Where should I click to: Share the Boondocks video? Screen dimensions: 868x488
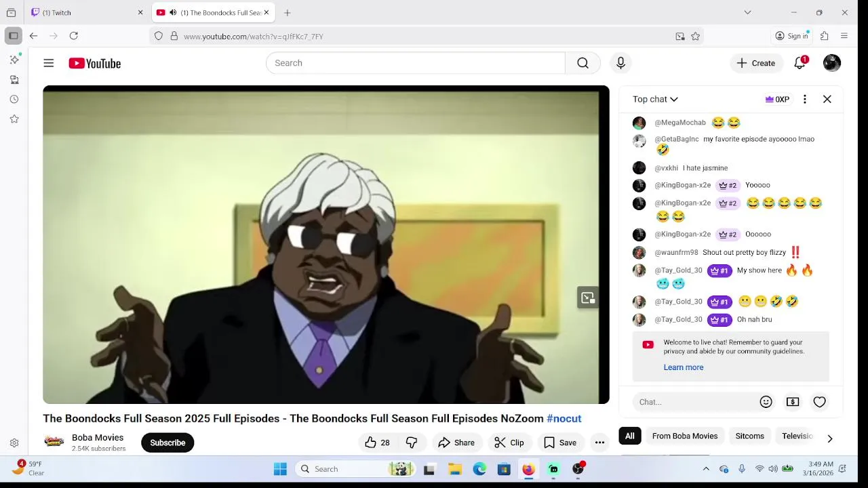456,443
